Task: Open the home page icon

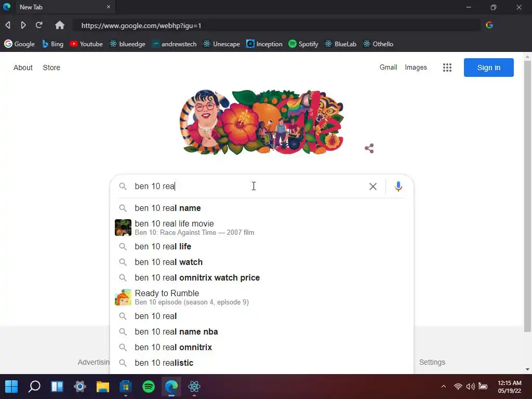Action: point(60,25)
